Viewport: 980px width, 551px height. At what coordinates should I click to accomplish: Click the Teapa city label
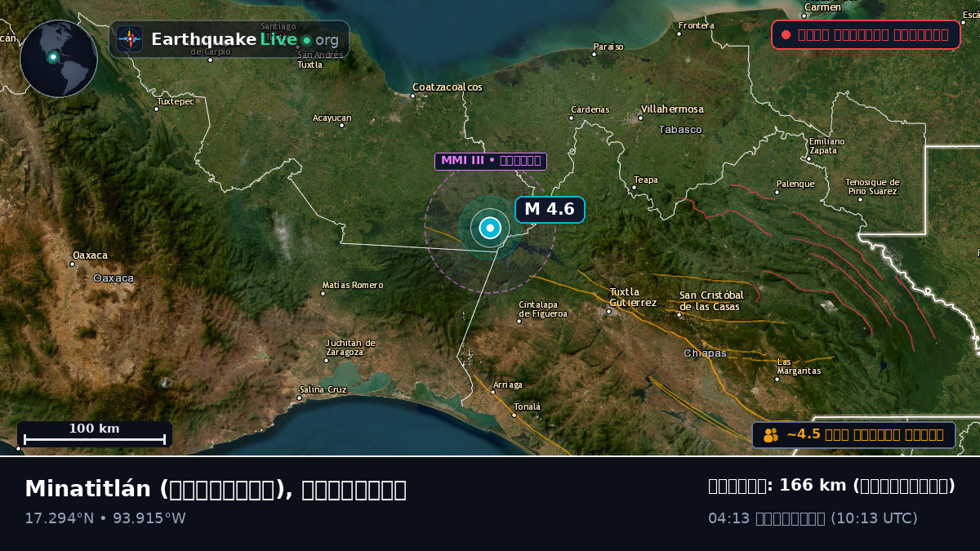pos(646,180)
